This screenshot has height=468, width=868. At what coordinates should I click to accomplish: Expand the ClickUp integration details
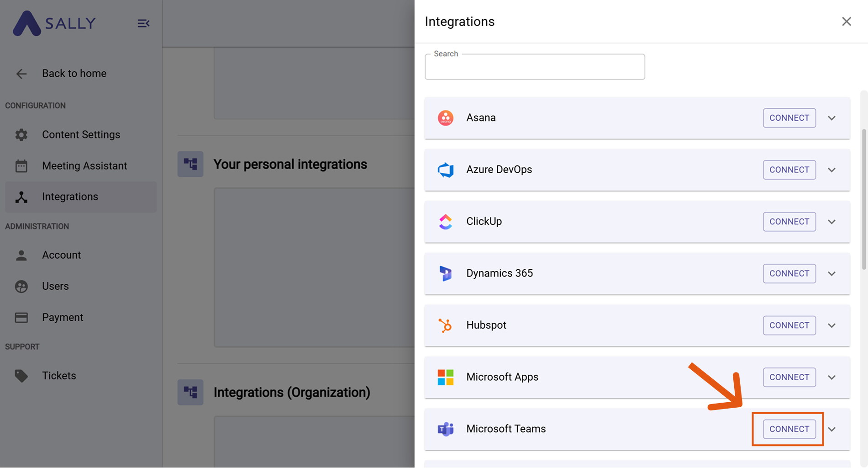point(832,222)
